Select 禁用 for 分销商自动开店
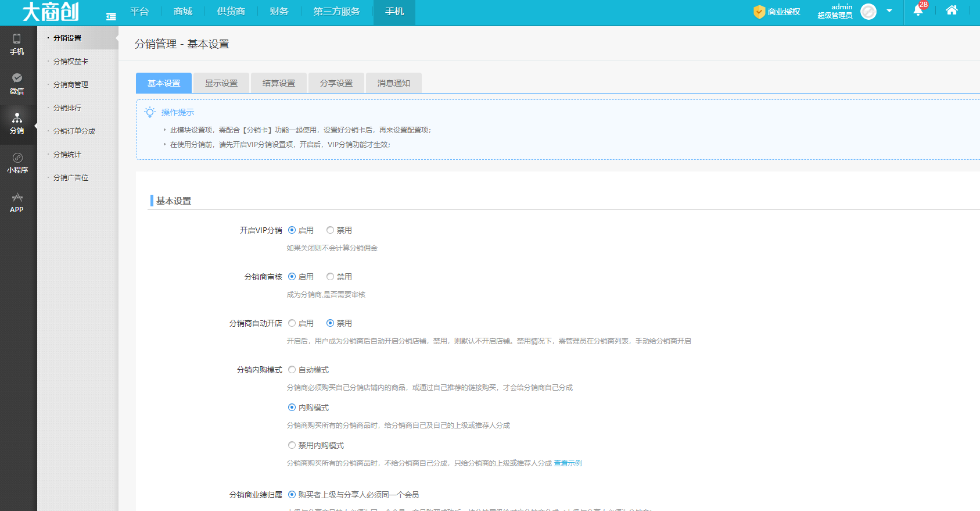 pyautogui.click(x=331, y=323)
